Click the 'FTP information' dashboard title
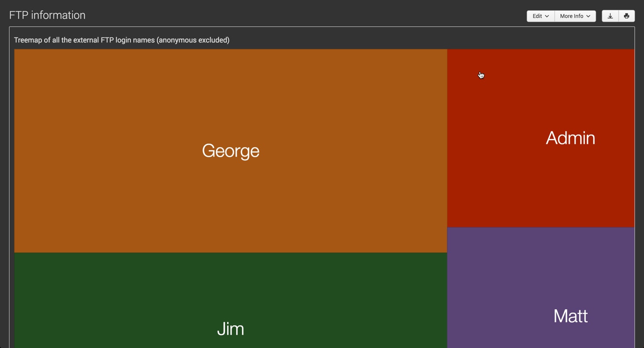The image size is (644, 348). (x=47, y=15)
